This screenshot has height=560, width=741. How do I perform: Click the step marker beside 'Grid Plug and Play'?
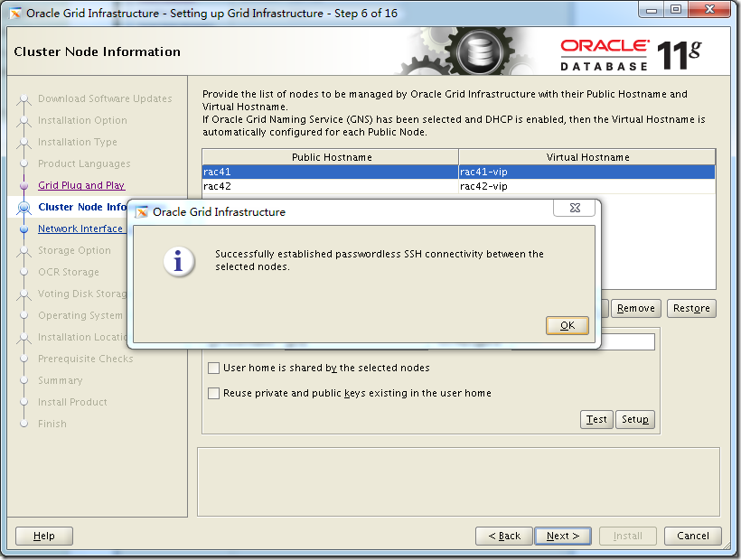(23, 185)
